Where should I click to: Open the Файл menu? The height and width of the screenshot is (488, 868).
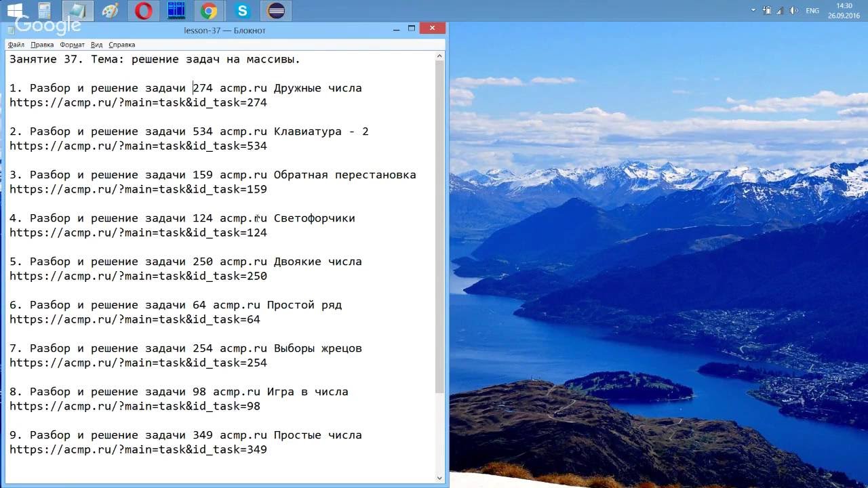click(16, 45)
